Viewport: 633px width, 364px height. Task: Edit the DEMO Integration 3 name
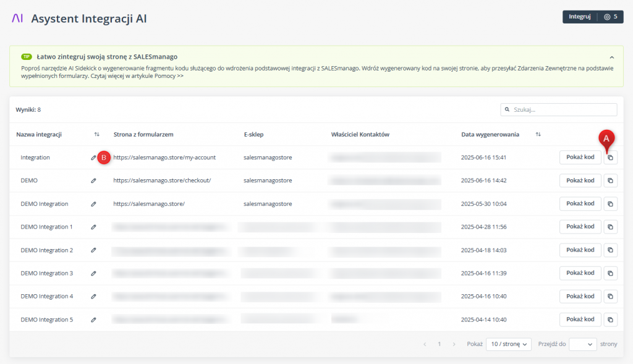click(x=93, y=274)
